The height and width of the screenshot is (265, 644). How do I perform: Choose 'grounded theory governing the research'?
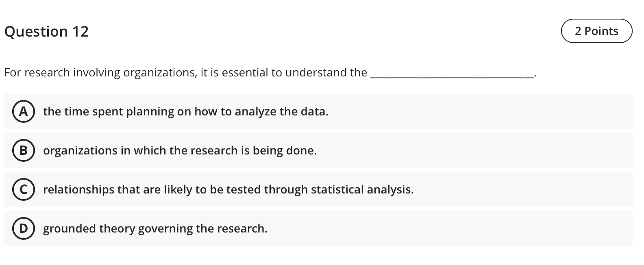[x=155, y=228]
